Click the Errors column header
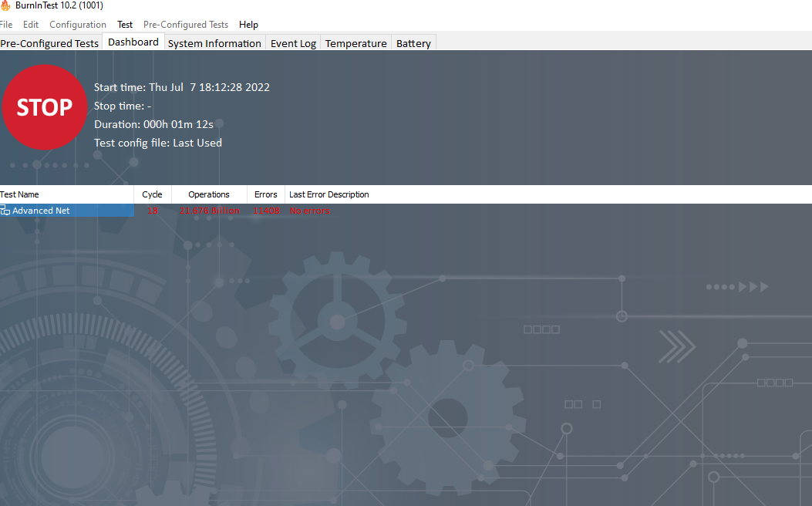The image size is (812, 506). [x=266, y=194]
